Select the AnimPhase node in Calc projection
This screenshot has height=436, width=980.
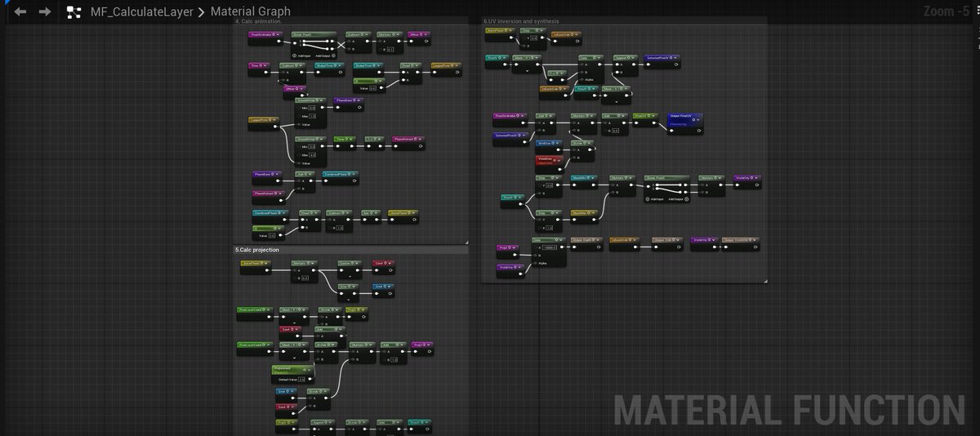click(x=256, y=267)
